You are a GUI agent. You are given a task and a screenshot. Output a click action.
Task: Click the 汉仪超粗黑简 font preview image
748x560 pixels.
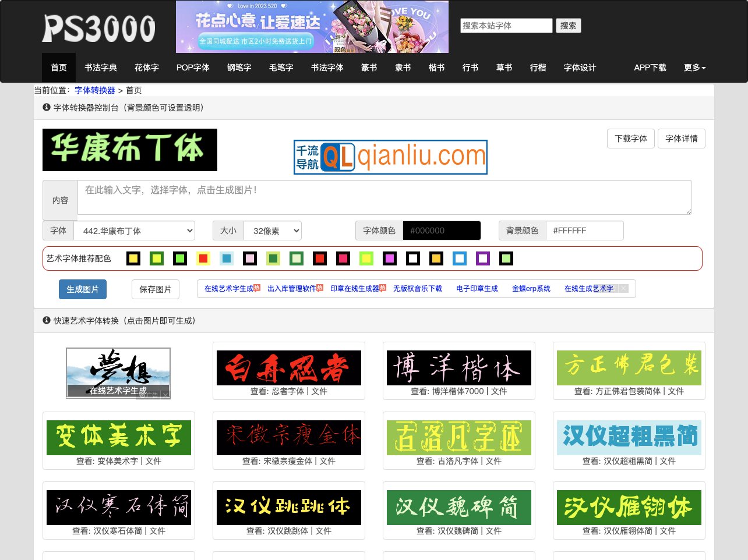click(629, 437)
